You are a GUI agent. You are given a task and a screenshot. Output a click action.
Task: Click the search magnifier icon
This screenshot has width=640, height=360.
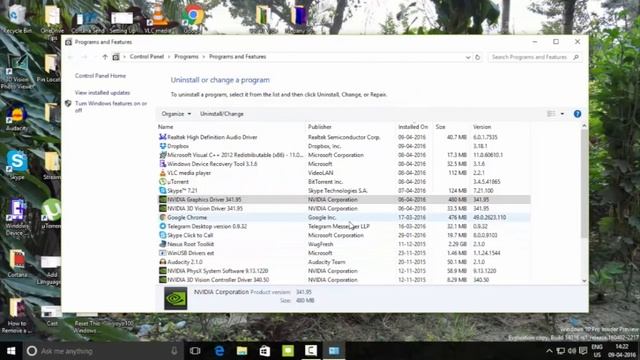tap(576, 57)
